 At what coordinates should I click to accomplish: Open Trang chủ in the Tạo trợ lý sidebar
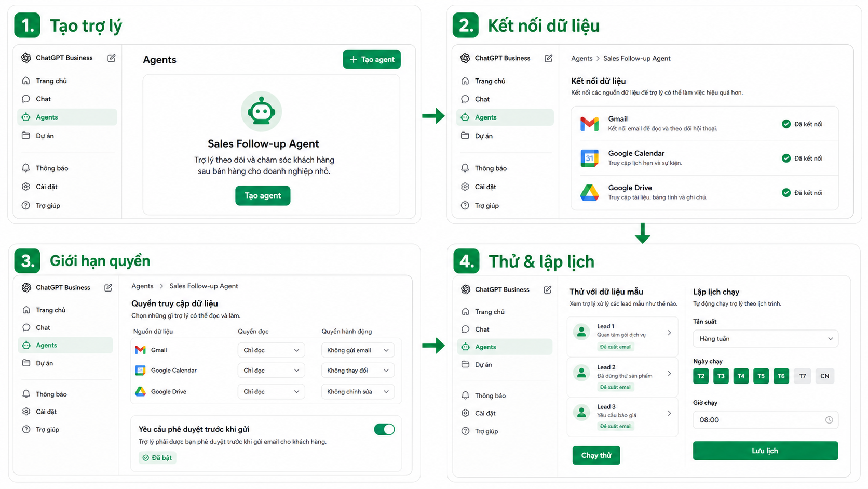67,81
